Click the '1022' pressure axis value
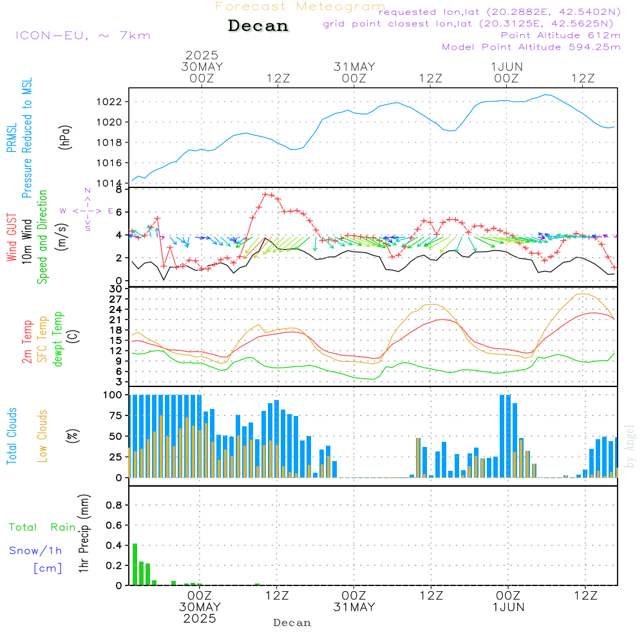Screen dimensions: 644x644 (109, 102)
